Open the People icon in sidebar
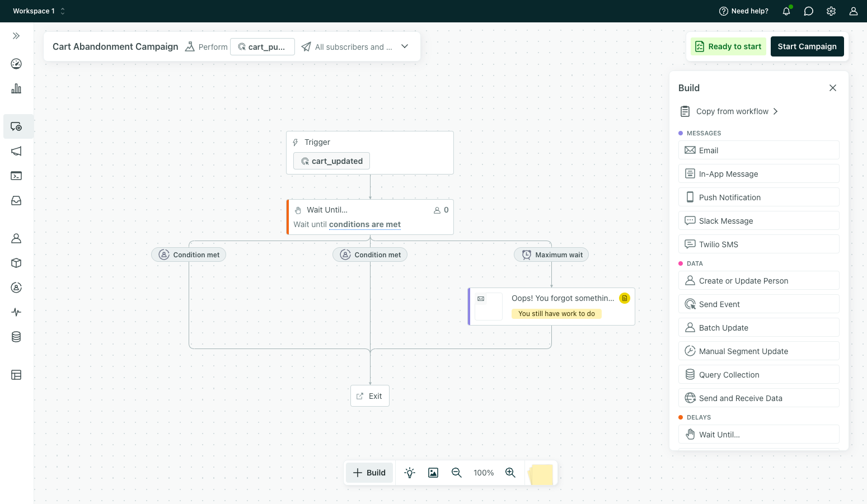 pyautogui.click(x=16, y=238)
